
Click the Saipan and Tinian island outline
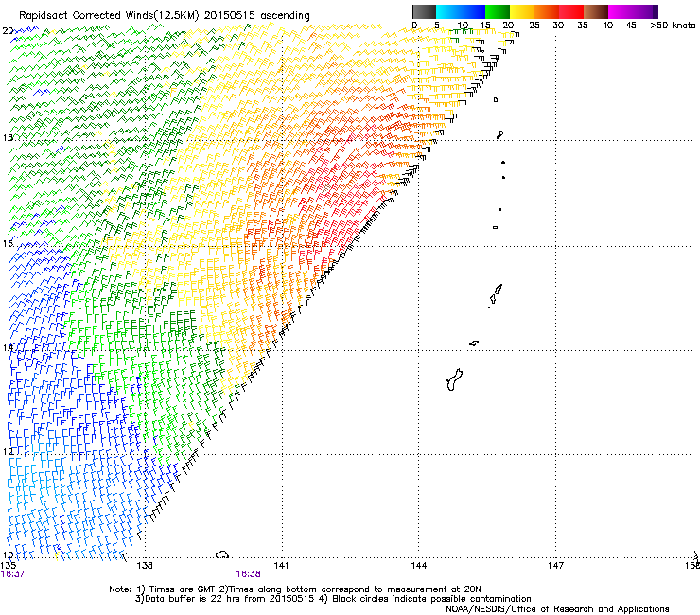[x=495, y=295]
